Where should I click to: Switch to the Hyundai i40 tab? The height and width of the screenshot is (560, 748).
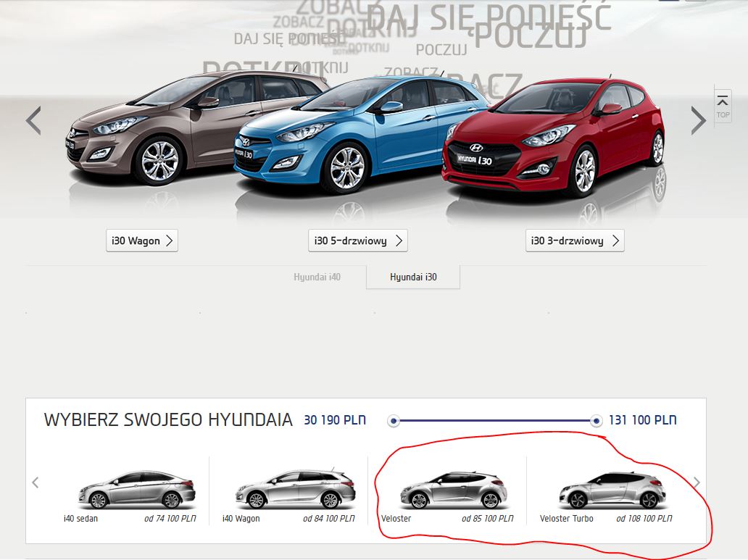point(317,277)
